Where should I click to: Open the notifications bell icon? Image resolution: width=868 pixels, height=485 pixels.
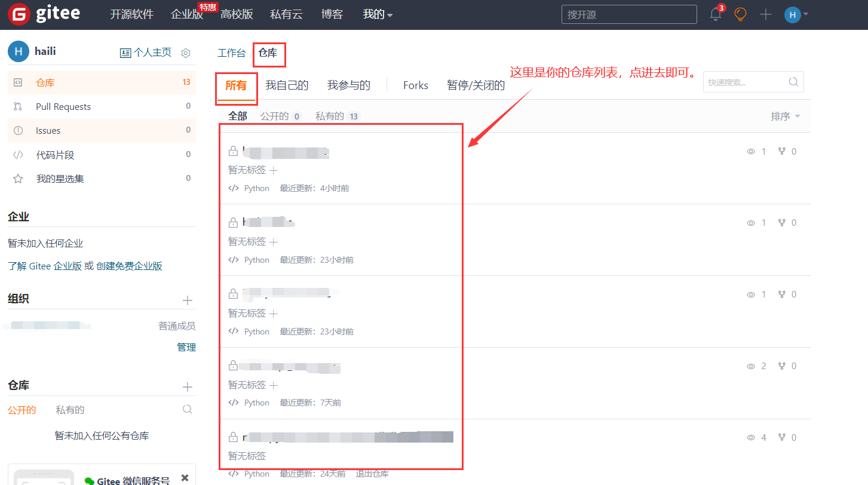click(x=716, y=14)
